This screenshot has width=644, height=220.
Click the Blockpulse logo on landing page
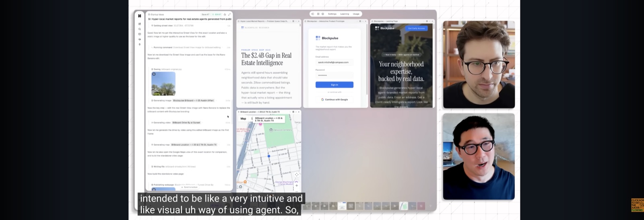[385, 28]
